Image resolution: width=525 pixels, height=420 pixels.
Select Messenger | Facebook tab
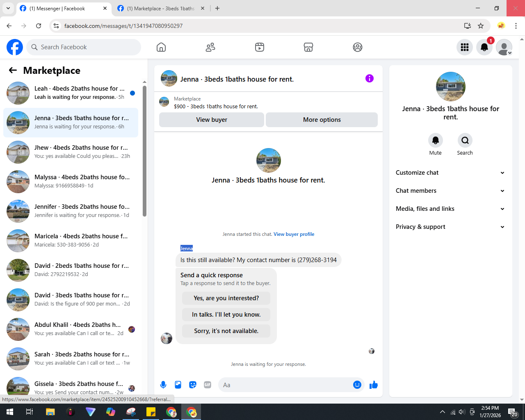64,8
